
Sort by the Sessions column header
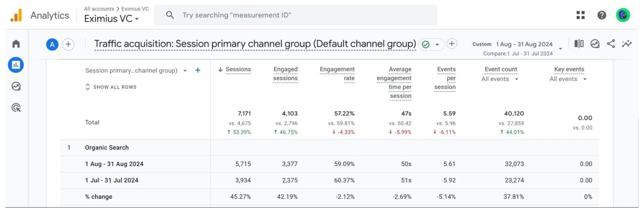(234, 69)
